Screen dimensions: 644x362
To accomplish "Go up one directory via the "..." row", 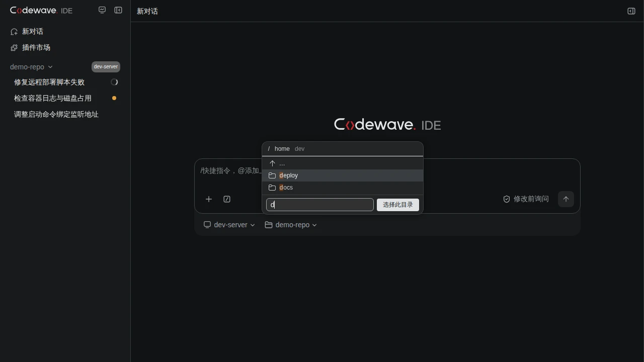I will tap(343, 163).
